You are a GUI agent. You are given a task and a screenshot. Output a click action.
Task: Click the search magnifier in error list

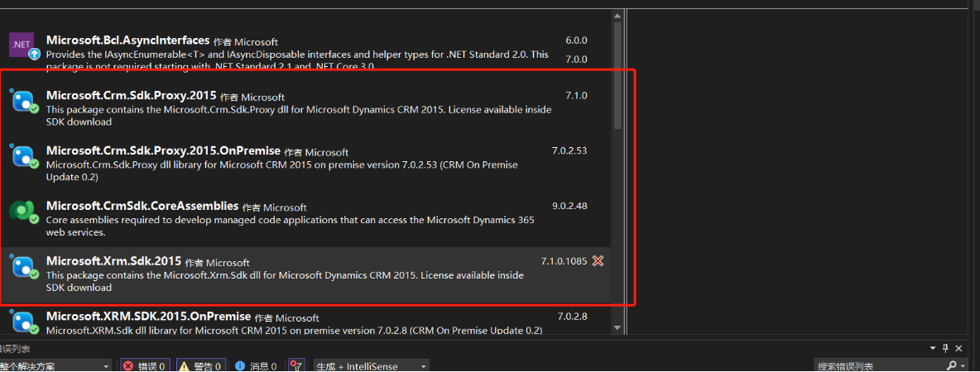pyautogui.click(x=951, y=365)
